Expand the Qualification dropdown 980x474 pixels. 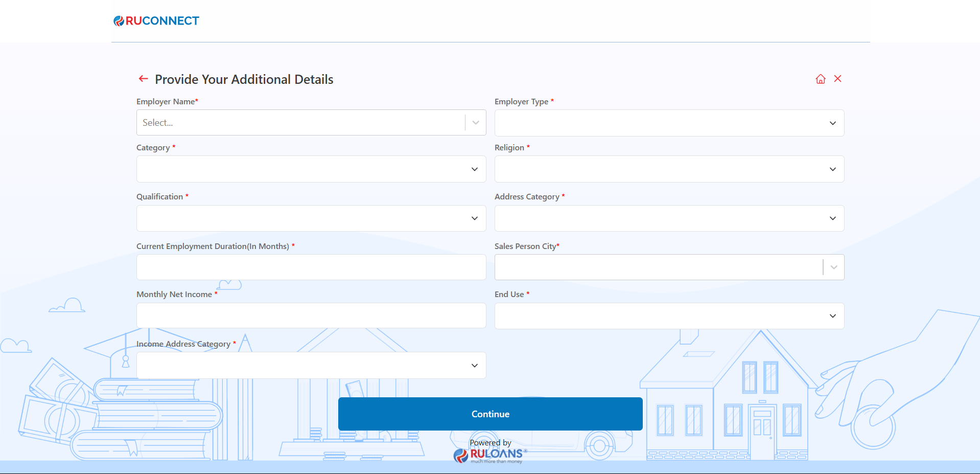311,218
